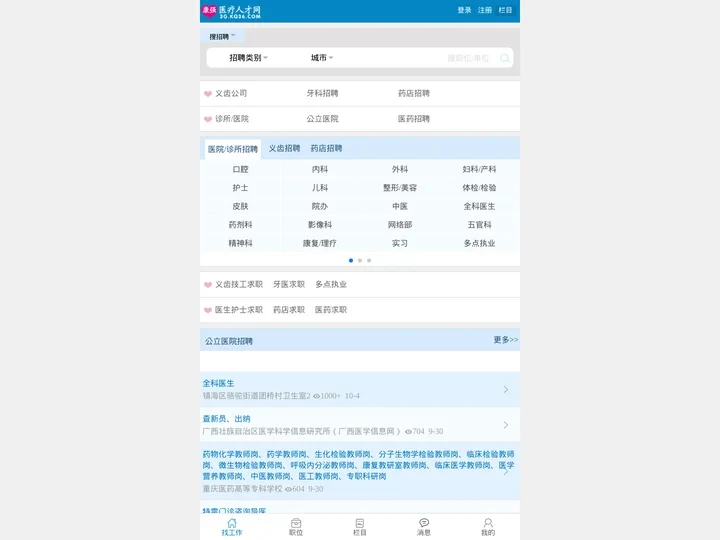Viewport: 720px width, 540px height.
Task: Select the 全科医生 category in grid
Action: 479,206
